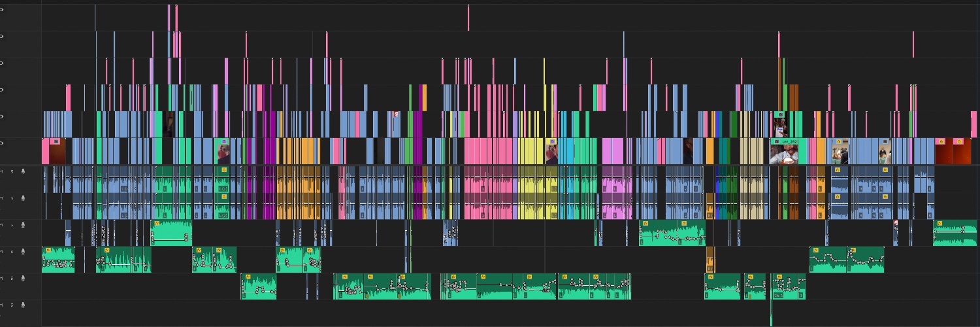Select the Loc_192 clip thumbnail of the man in white
Viewport: 980px width, 327px height.
(784, 154)
